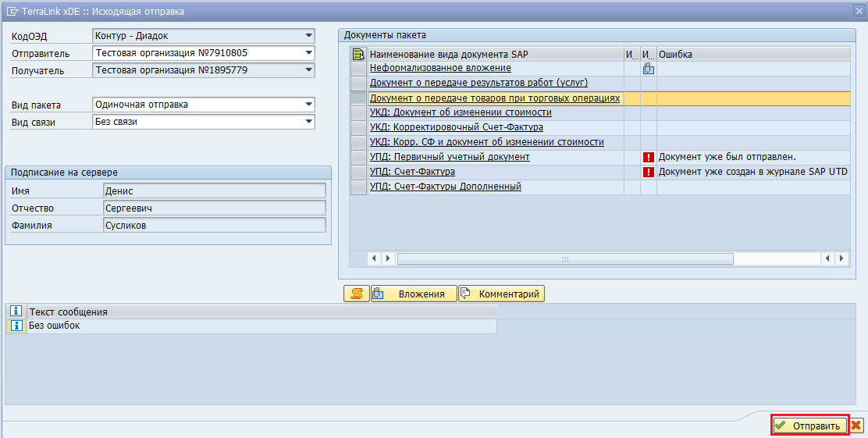This screenshot has height=438, width=868.
Task: Select row marker for УПД: Счет-Фактуры Дополненный
Action: [358, 187]
